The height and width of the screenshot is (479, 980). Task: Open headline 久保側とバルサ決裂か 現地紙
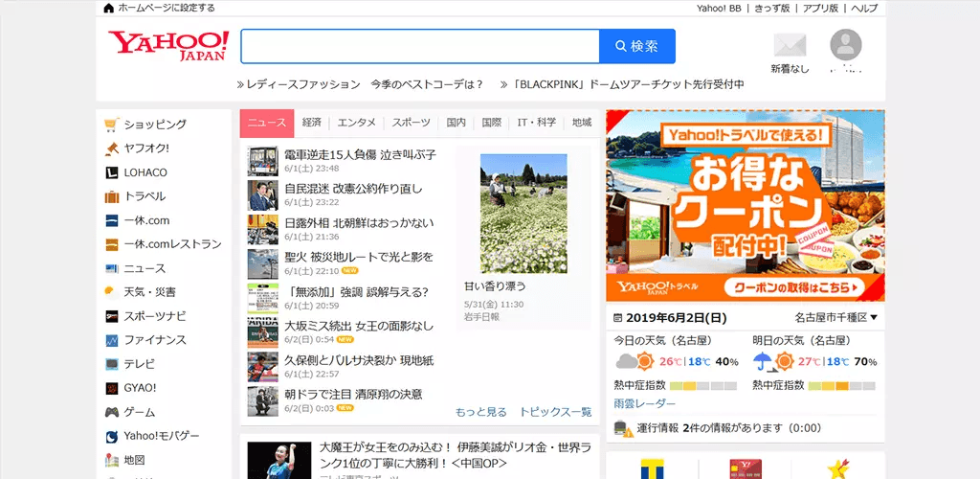359,361
